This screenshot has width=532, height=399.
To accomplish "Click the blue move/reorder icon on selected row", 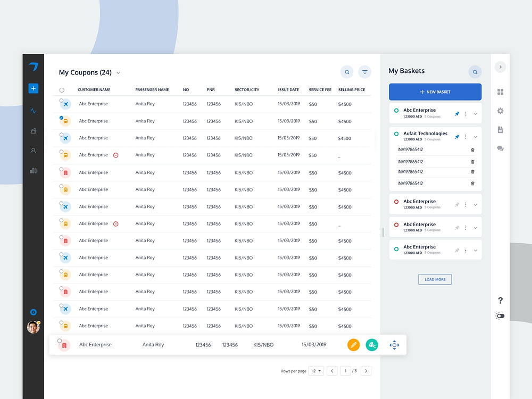I will click(394, 345).
